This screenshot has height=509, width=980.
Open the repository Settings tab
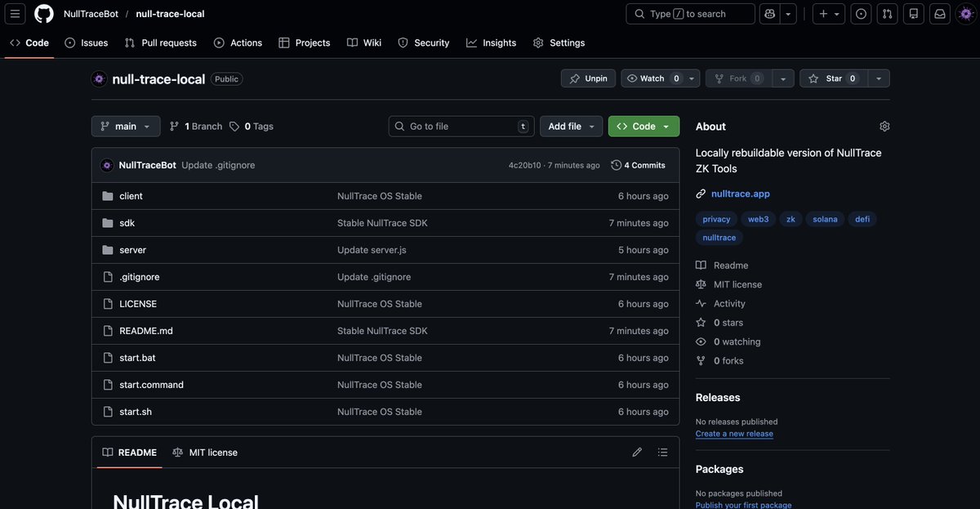[x=559, y=42]
